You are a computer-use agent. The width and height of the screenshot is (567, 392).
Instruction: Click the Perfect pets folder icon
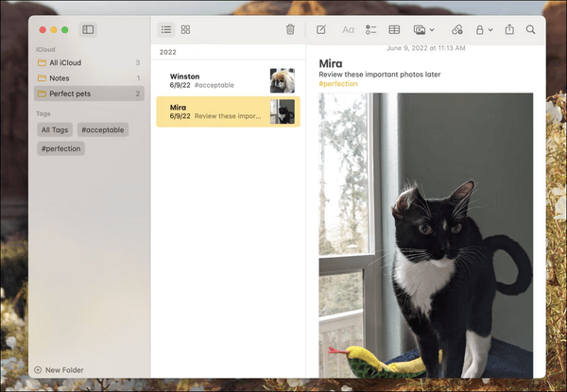[42, 94]
